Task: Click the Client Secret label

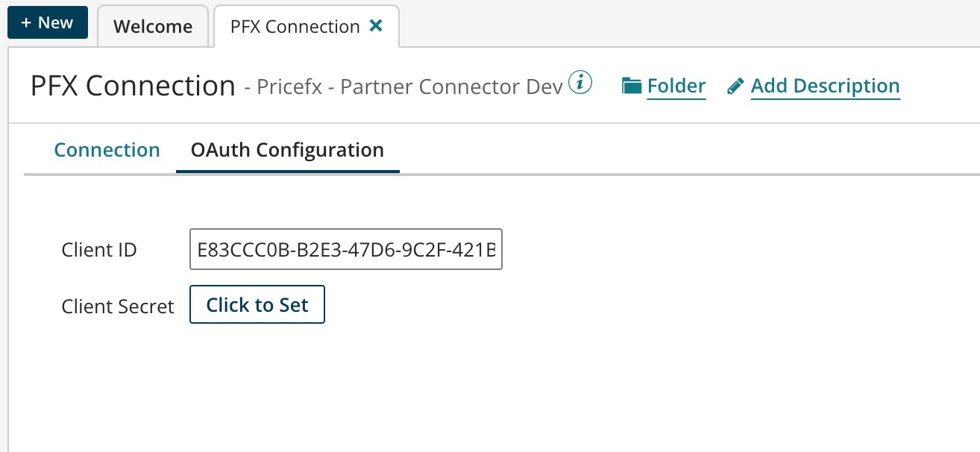Action: [x=117, y=306]
